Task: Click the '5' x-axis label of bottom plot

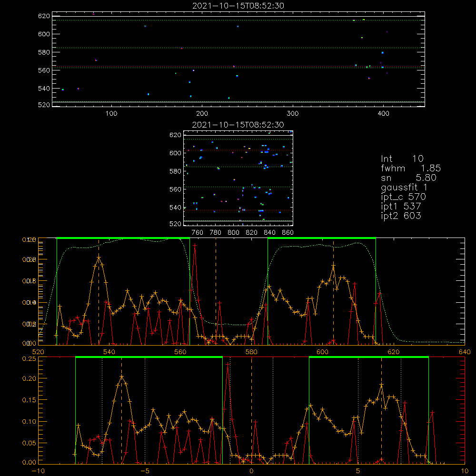Action: pos(358,471)
